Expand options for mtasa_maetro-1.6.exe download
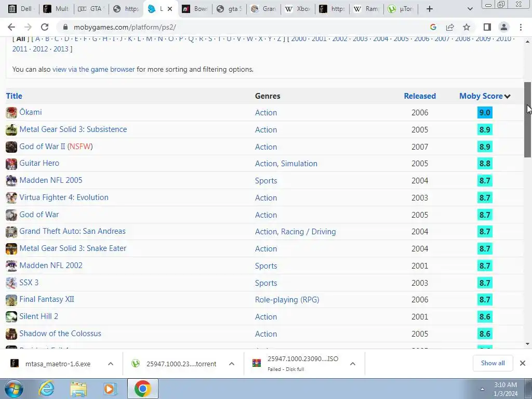The image size is (532, 399). click(x=110, y=364)
